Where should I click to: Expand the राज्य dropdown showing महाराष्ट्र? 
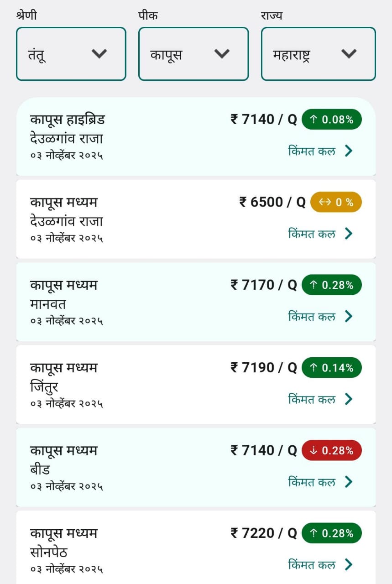[x=318, y=54]
